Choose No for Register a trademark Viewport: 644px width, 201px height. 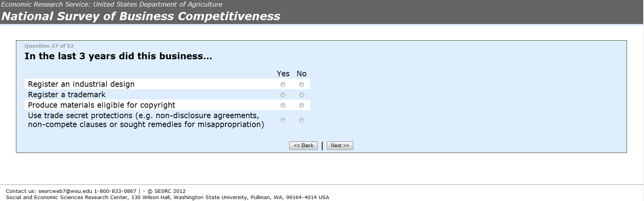302,95
